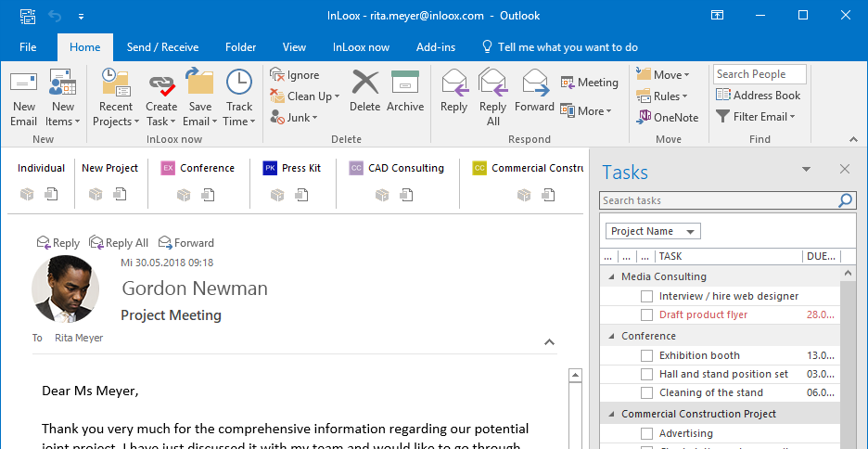Viewport: 868px width, 449px height.
Task: Collapse the Conference task group
Action: pyautogui.click(x=612, y=336)
